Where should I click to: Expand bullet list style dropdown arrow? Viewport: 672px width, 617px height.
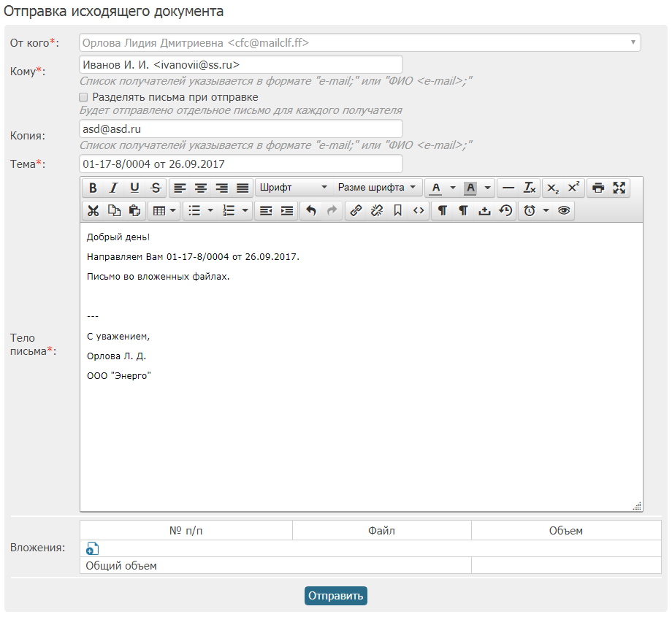pyautogui.click(x=210, y=210)
